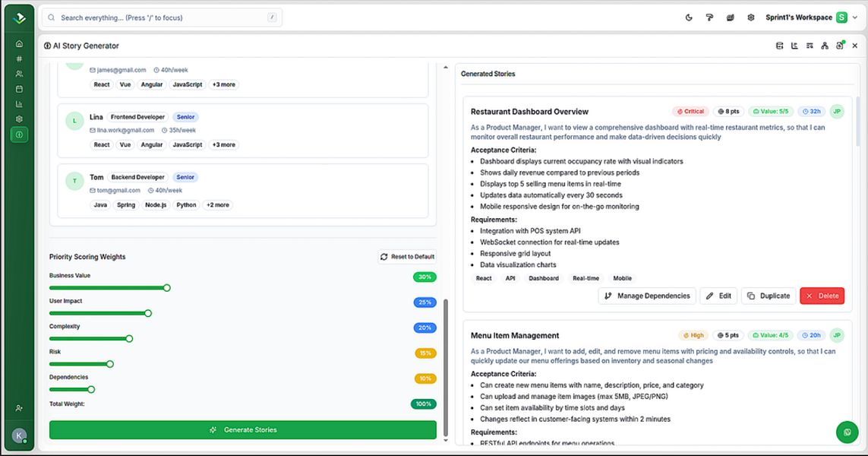Click the Menu Item Management story title
The height and width of the screenshot is (456, 868).
click(515, 336)
